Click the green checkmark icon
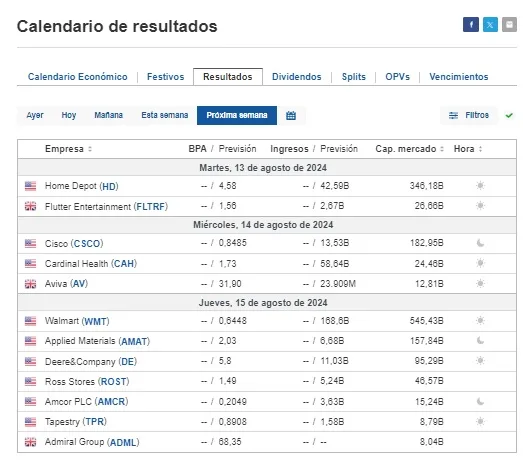 509,115
